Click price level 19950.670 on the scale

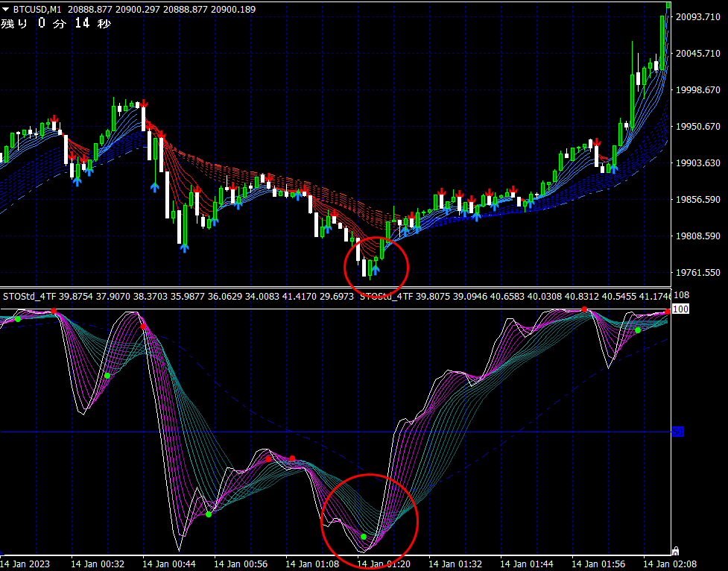pos(697,127)
